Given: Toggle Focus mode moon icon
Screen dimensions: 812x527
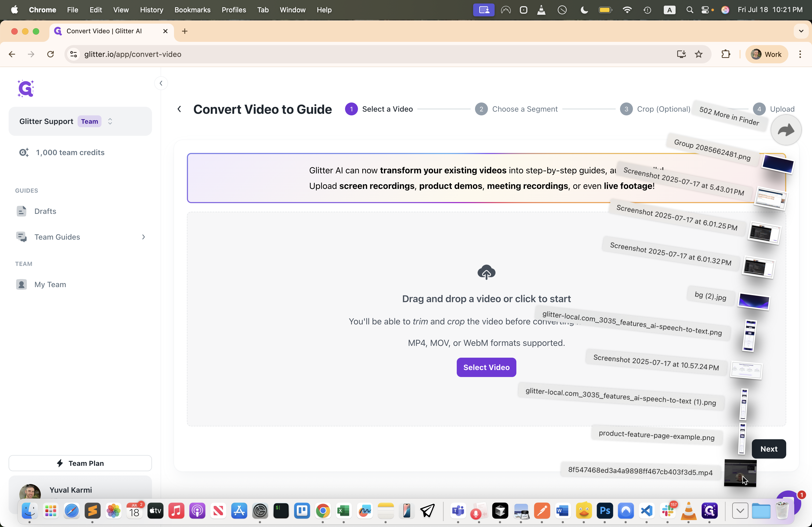Looking at the screenshot, I should pos(584,10).
